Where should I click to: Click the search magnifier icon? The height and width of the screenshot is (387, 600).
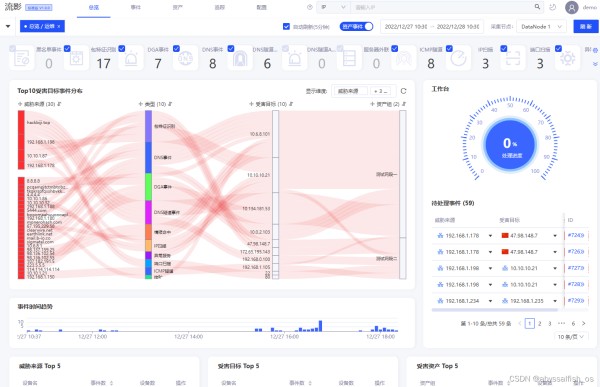[x=537, y=7]
